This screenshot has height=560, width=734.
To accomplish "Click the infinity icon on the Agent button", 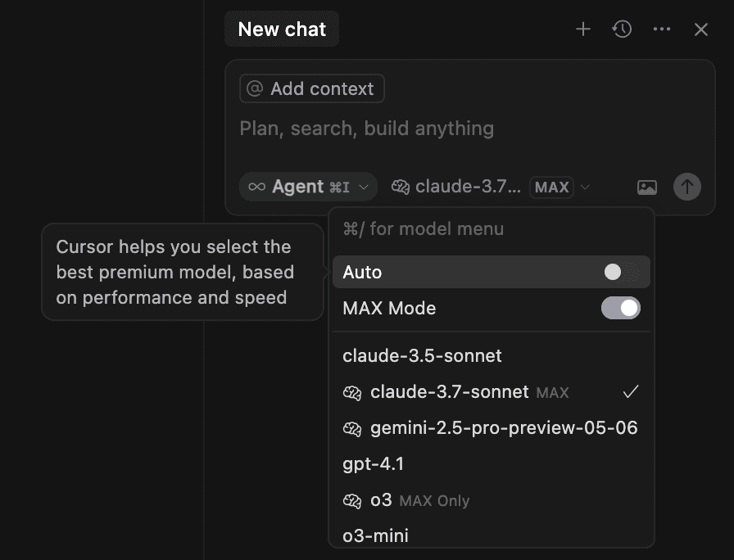I will tap(256, 187).
